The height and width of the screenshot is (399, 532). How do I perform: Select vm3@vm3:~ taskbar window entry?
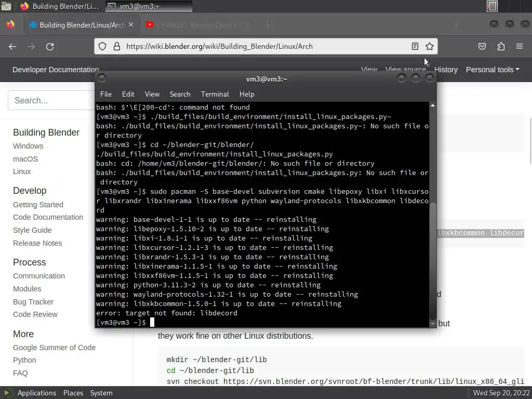click(149, 6)
